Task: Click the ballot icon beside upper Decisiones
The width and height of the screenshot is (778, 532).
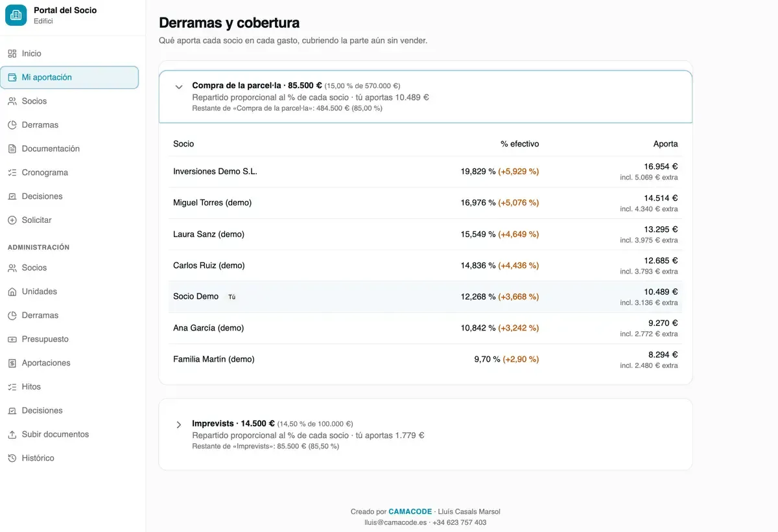Action: click(x=12, y=196)
